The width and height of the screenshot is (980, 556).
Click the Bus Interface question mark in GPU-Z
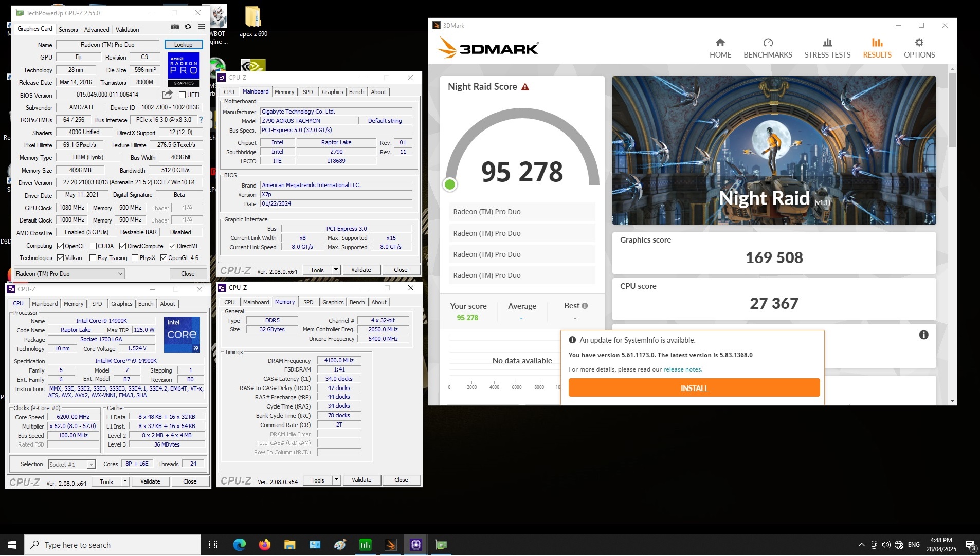[201, 120]
